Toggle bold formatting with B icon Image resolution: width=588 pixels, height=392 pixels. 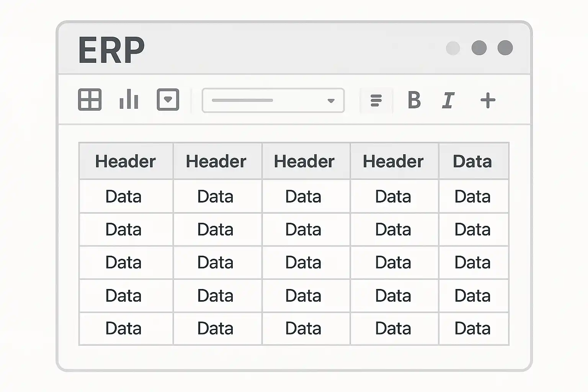click(x=414, y=100)
